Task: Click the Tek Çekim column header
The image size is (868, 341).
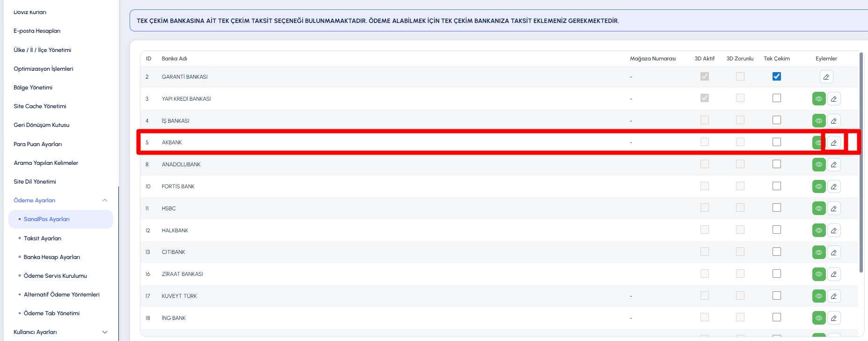Action: pos(777,59)
